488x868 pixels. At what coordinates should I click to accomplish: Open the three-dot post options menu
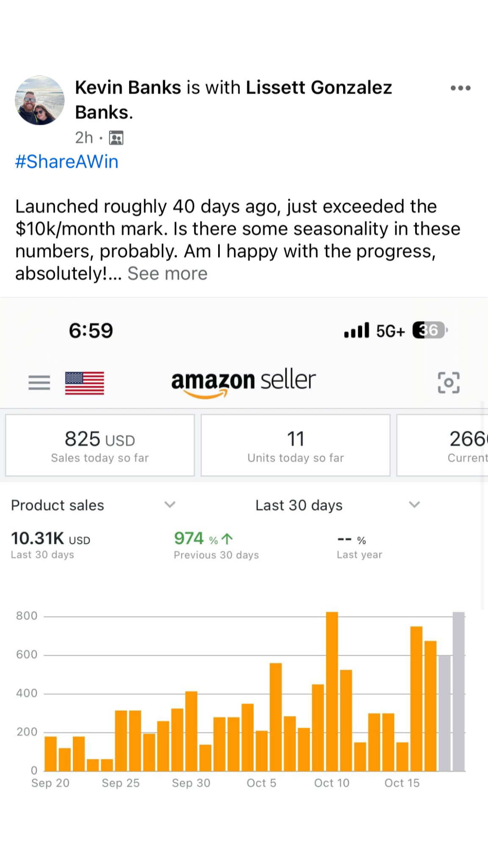tap(460, 88)
